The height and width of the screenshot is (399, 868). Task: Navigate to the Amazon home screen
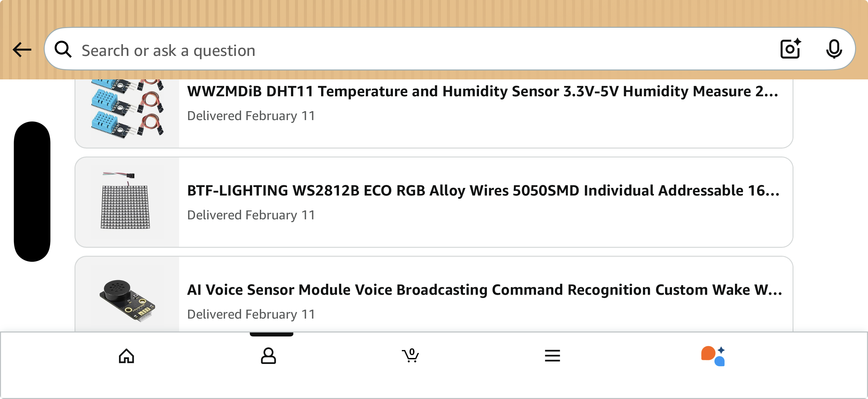tap(126, 356)
